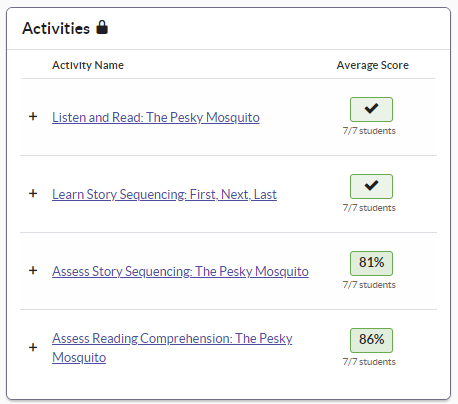458x404 pixels.
Task: Click the lock icon beside Activities heading
Action: point(102,27)
